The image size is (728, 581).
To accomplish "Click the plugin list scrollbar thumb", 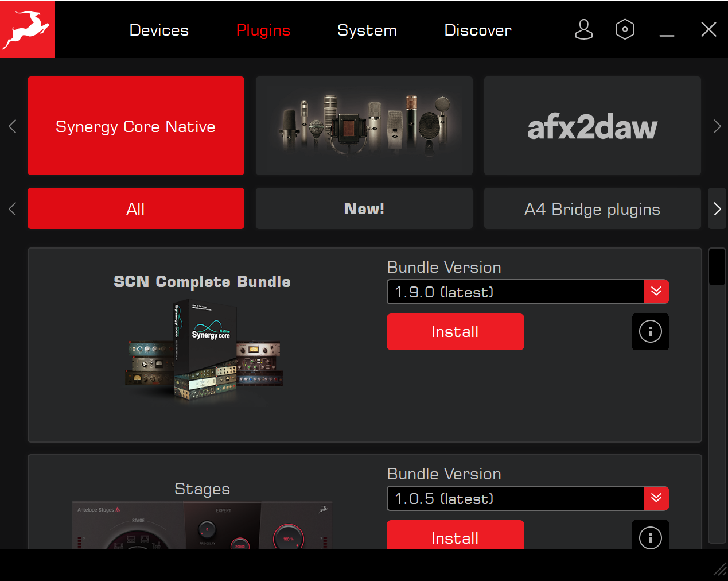I will [717, 267].
